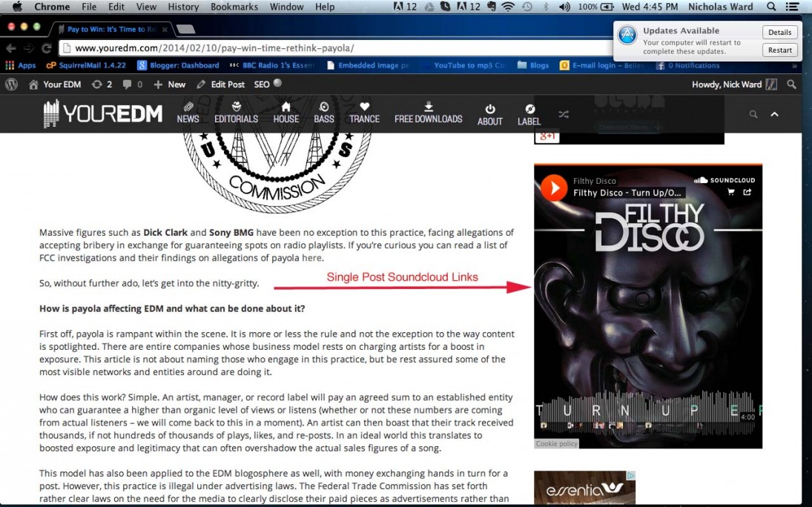Play the Filthy Disco SoundCloud track
The image size is (812, 507).
pyautogui.click(x=553, y=188)
